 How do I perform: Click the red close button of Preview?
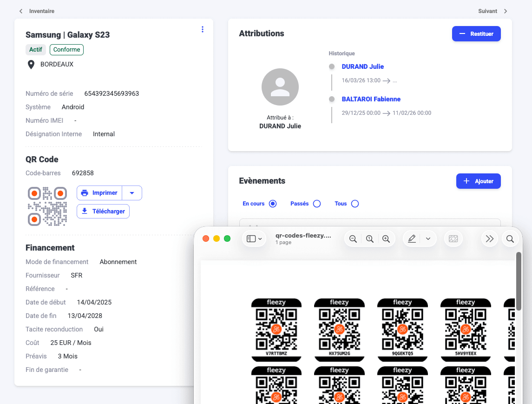(x=206, y=238)
